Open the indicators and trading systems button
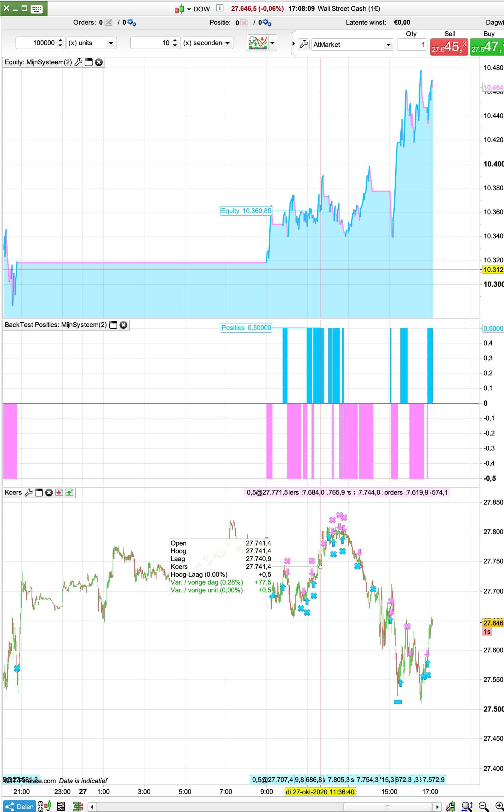This screenshot has height=812, width=504. pos(257,43)
